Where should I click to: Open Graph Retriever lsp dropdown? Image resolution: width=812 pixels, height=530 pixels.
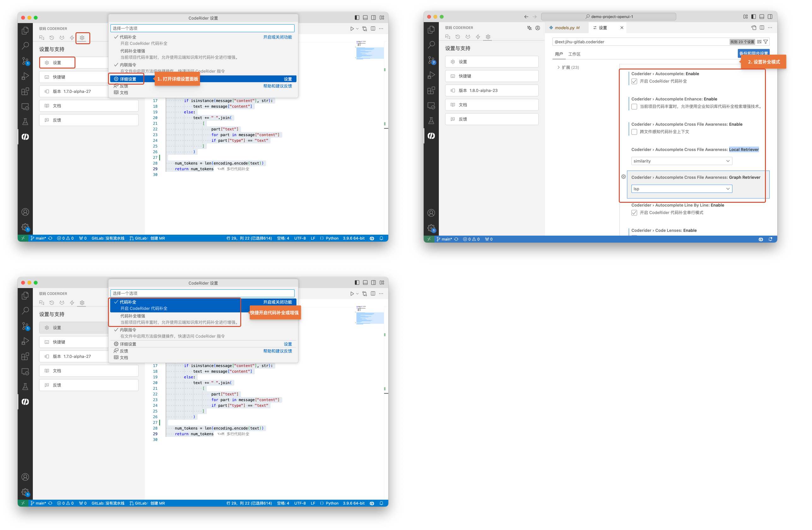681,189
